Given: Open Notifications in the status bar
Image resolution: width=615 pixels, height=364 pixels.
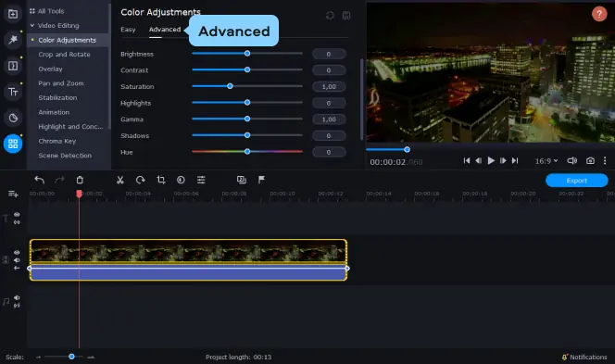Looking at the screenshot, I should [x=584, y=357].
